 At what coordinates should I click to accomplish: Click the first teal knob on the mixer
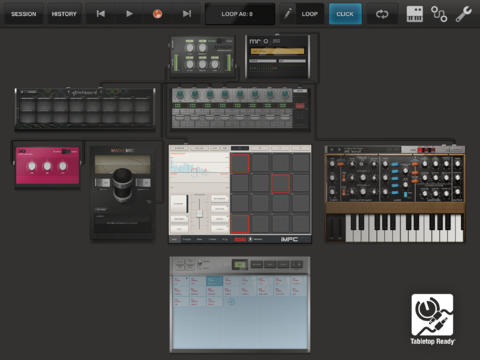pyautogui.click(x=180, y=94)
